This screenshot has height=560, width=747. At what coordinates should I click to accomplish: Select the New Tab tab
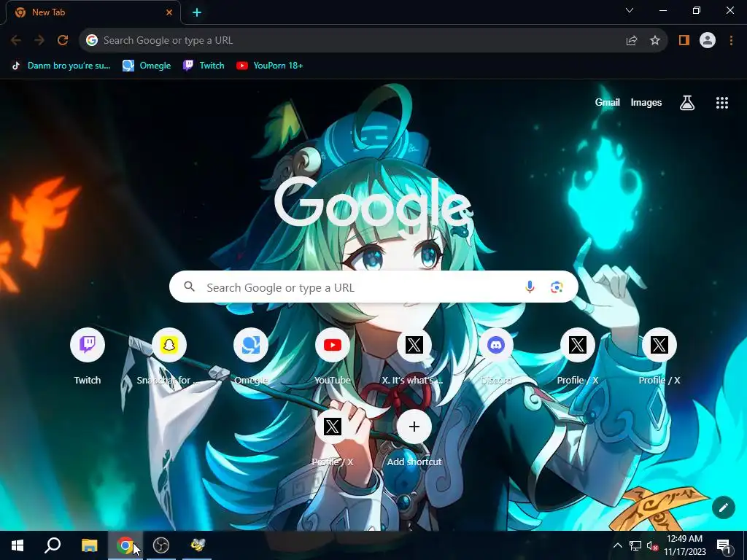pyautogui.click(x=93, y=12)
